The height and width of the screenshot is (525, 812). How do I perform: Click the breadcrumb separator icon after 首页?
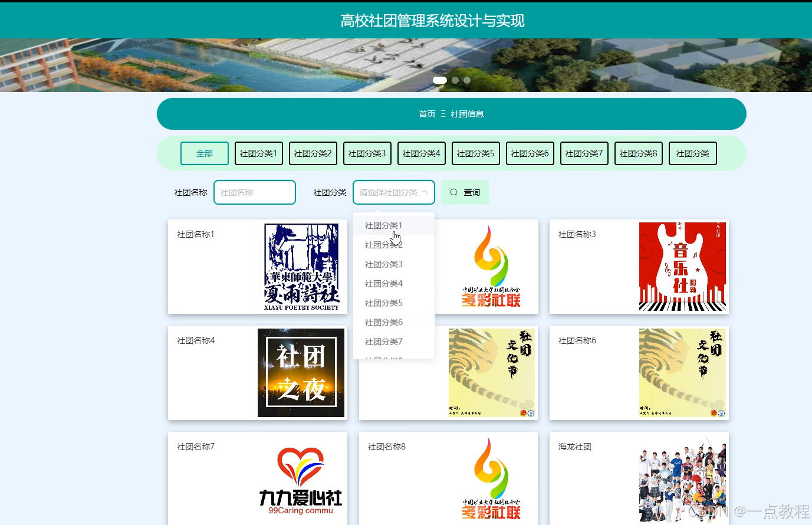(x=443, y=114)
